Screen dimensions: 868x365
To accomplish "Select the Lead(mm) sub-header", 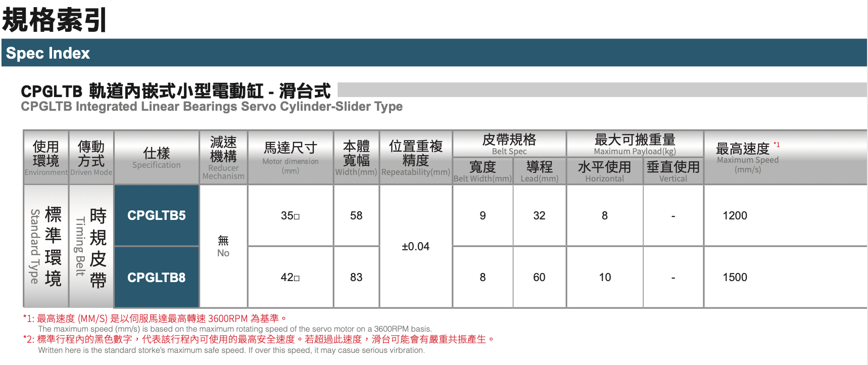I will click(539, 171).
